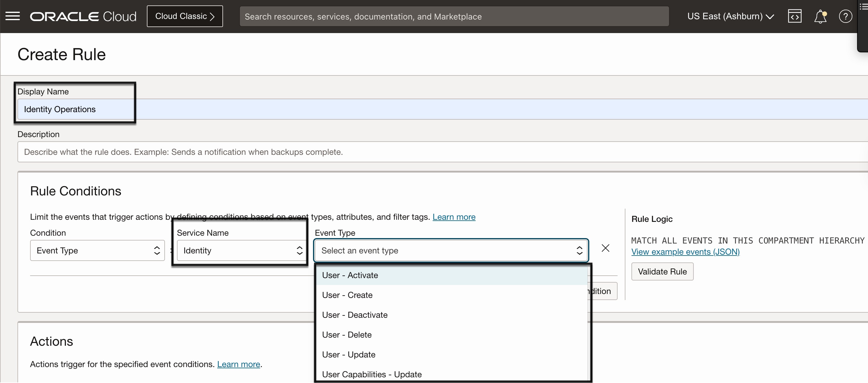This screenshot has height=383, width=868.
Task: Open View example events (JSON) link
Action: (x=685, y=252)
